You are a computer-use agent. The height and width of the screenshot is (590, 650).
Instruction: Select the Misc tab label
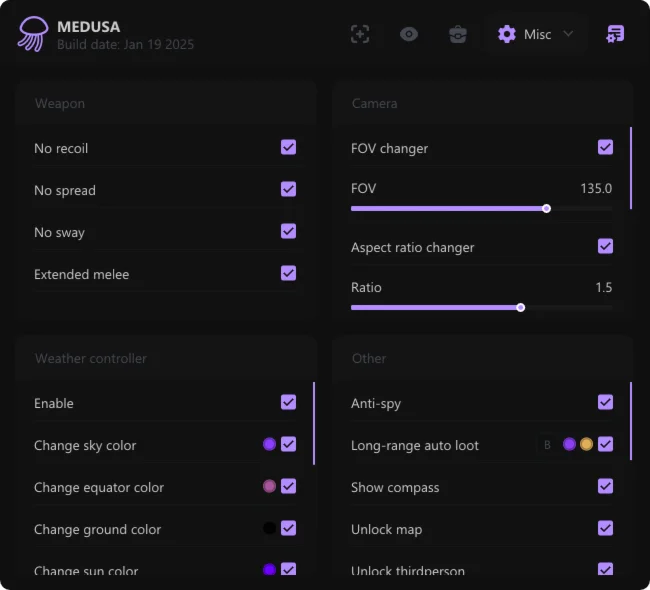pos(537,34)
